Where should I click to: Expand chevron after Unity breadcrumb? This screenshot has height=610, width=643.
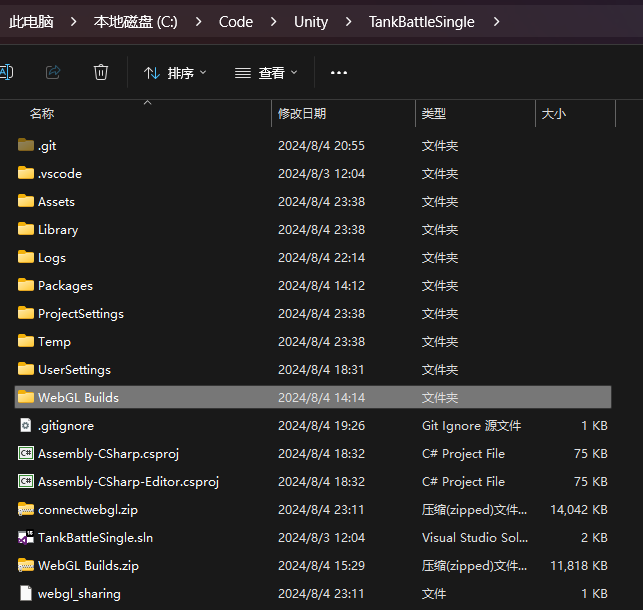point(349,22)
